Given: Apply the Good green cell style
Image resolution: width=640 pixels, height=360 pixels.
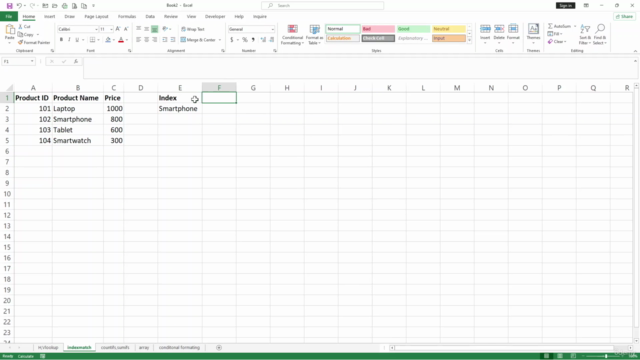Looking at the screenshot, I should [413, 29].
